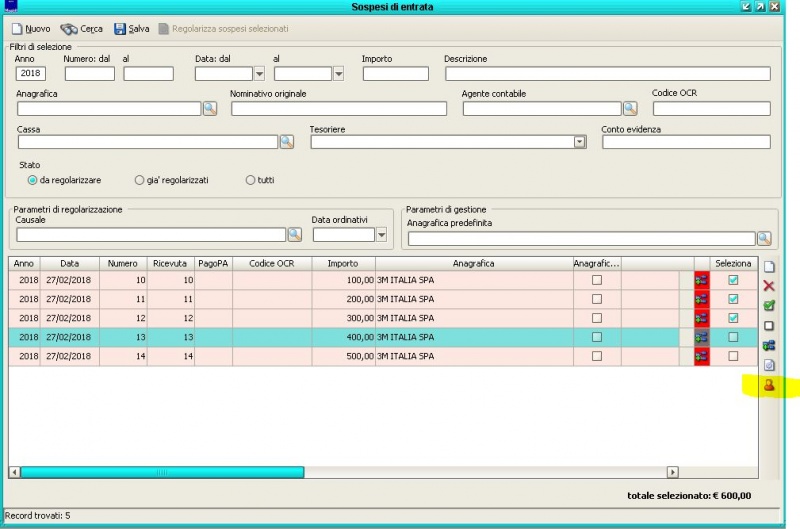Click the red icon in row number 10
The height and width of the screenshot is (529, 800).
(701, 280)
